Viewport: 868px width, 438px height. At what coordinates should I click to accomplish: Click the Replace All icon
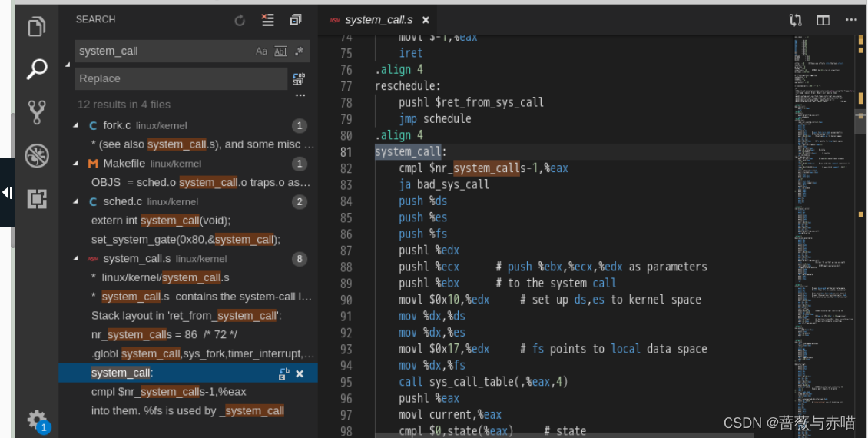pyautogui.click(x=298, y=78)
